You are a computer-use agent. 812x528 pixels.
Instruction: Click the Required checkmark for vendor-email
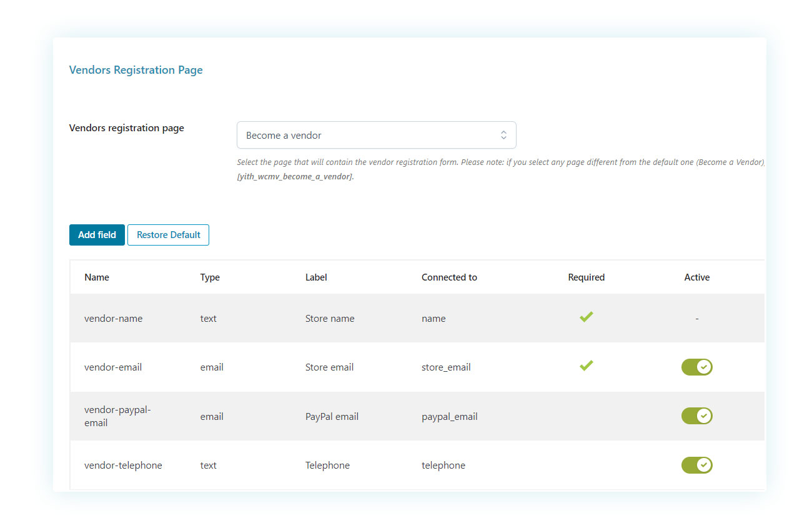586,366
